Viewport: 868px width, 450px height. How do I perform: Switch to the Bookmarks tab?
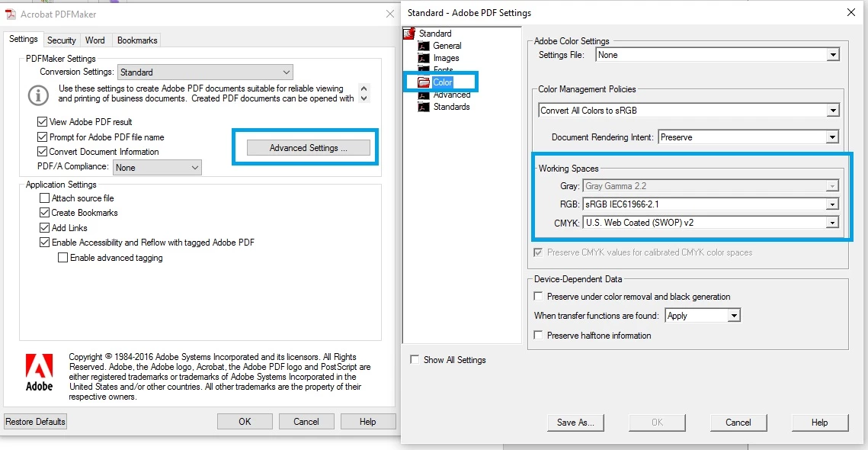pyautogui.click(x=137, y=40)
